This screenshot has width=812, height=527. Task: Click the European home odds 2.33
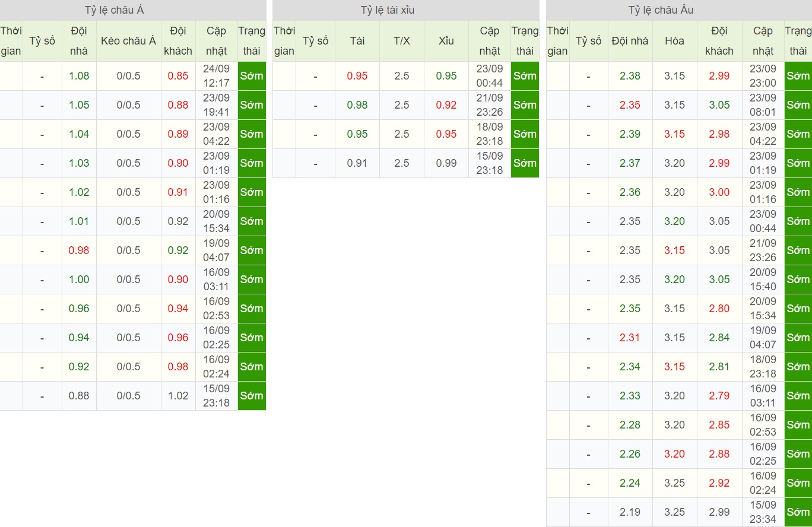tap(630, 396)
